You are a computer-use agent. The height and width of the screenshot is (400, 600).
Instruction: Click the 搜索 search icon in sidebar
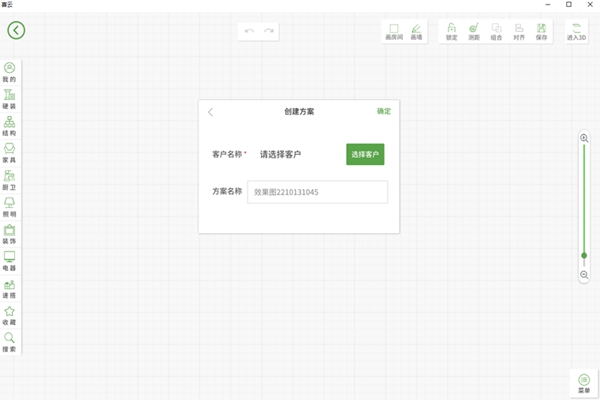click(10, 342)
